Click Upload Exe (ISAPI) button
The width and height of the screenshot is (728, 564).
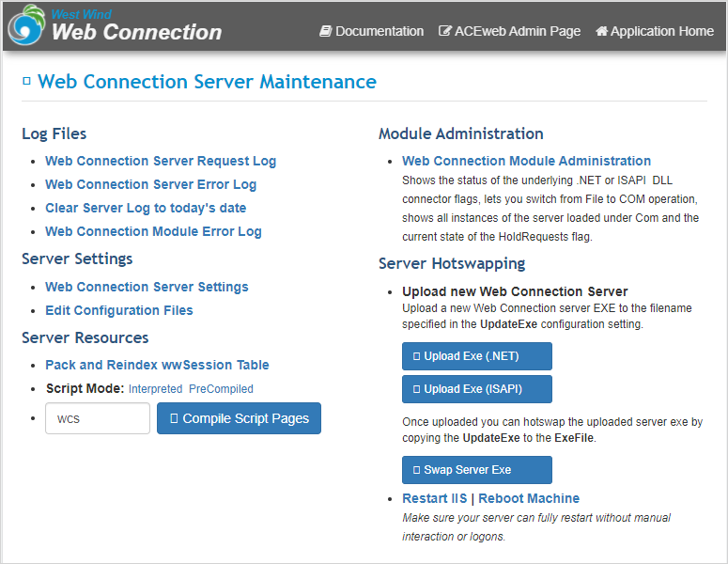coord(477,389)
